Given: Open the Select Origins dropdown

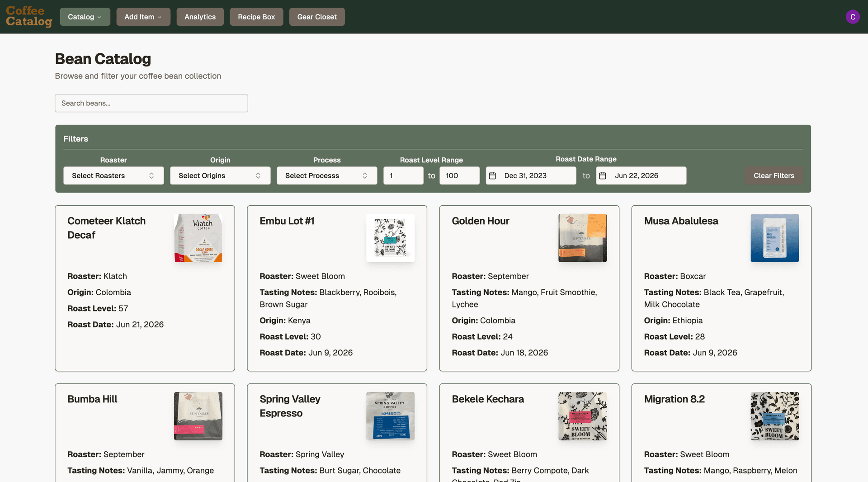Looking at the screenshot, I should pyautogui.click(x=220, y=175).
